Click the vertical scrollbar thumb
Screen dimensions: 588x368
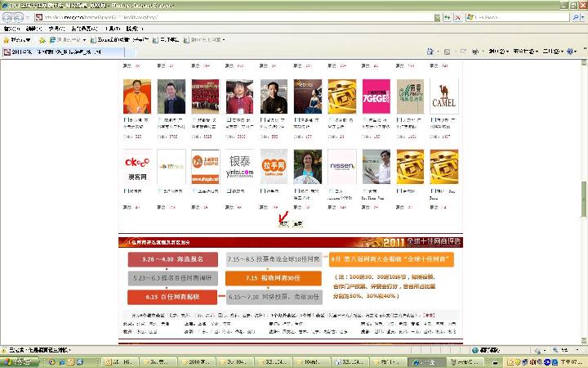(x=584, y=199)
